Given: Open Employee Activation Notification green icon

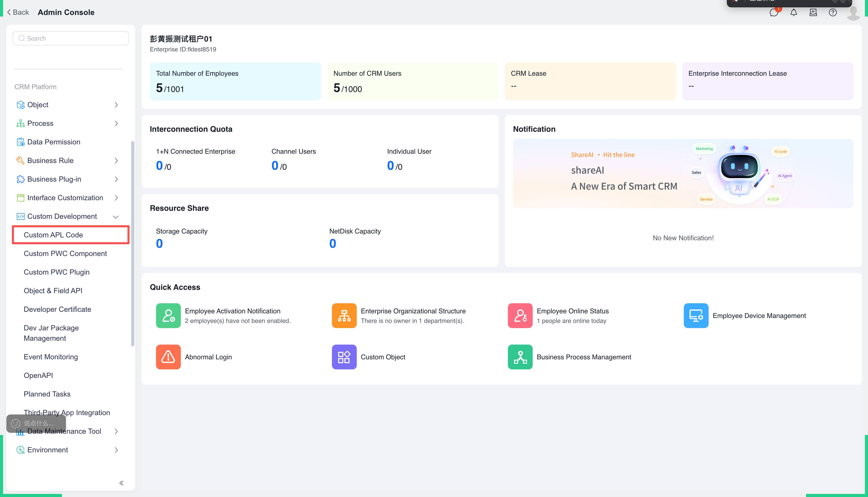Looking at the screenshot, I should point(168,315).
